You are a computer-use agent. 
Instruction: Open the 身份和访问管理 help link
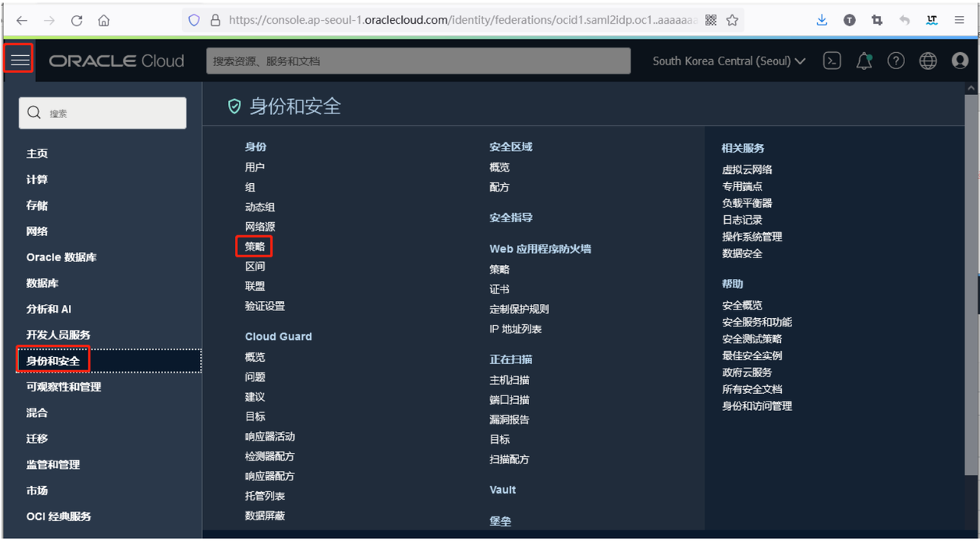[x=757, y=406]
